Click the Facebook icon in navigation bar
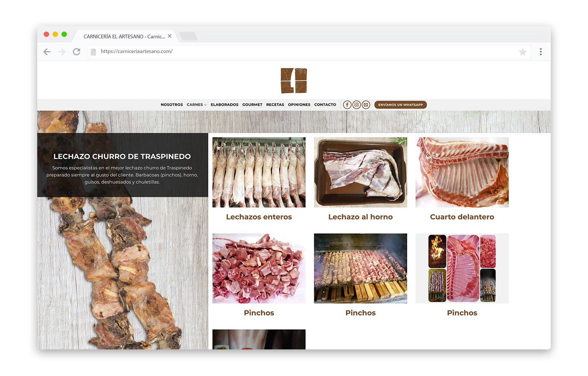The image size is (588, 376). click(x=347, y=105)
